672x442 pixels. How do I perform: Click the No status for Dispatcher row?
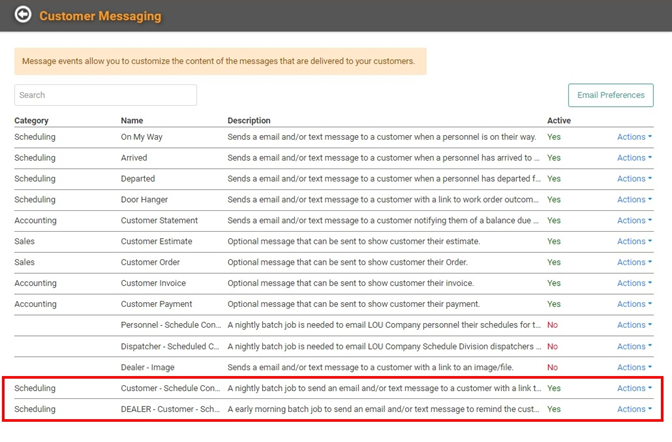pos(552,346)
